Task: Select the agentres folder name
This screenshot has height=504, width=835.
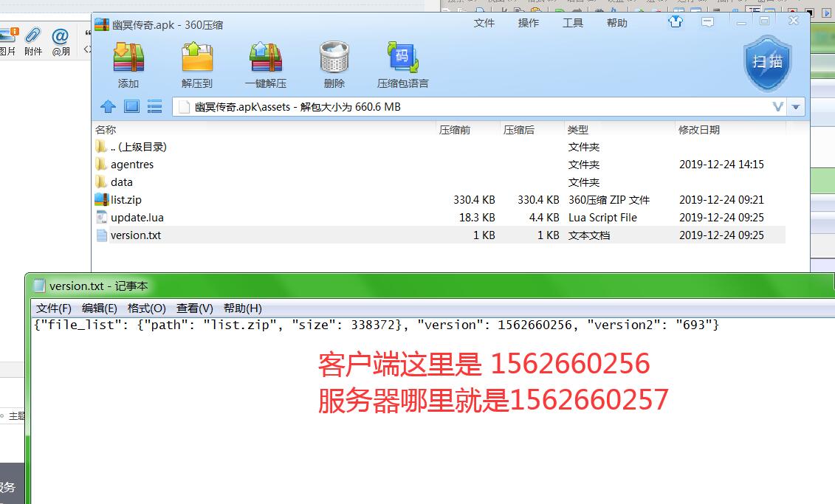Action: pos(132,165)
